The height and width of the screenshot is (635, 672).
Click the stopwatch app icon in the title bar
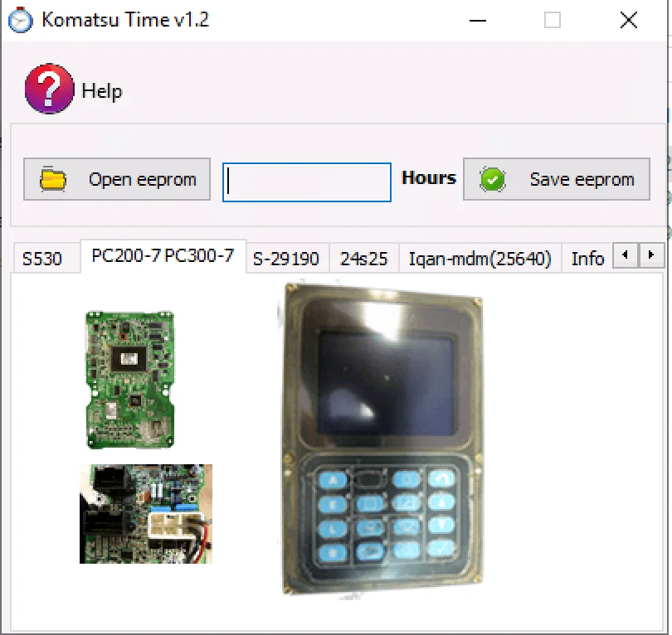pyautogui.click(x=20, y=20)
